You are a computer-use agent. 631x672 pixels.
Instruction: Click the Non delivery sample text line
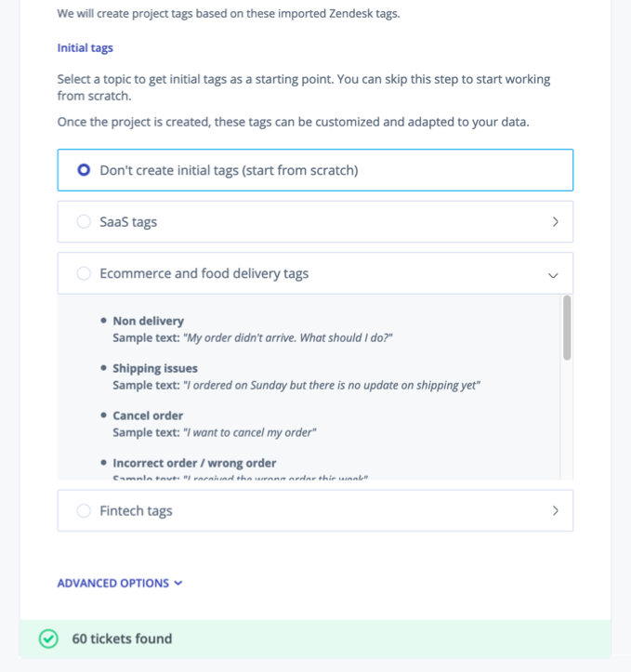tap(253, 337)
